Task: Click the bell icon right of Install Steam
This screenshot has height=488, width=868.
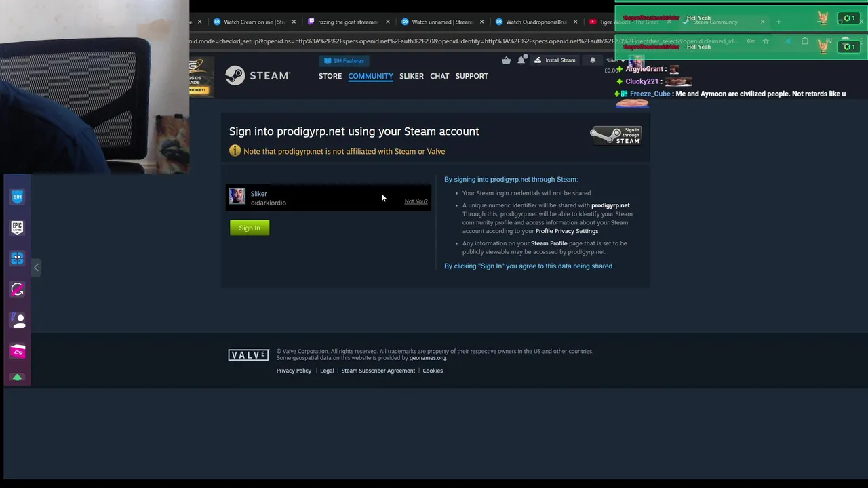Action: [x=592, y=60]
